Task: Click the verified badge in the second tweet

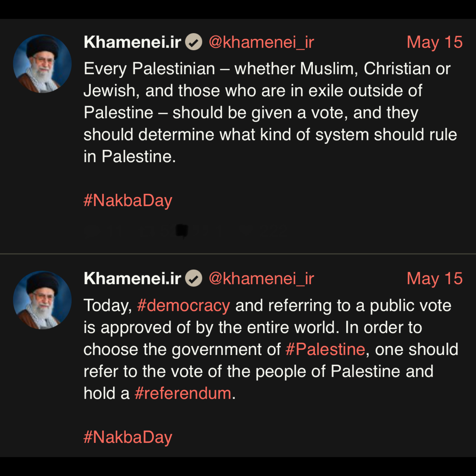Action: pos(194,278)
